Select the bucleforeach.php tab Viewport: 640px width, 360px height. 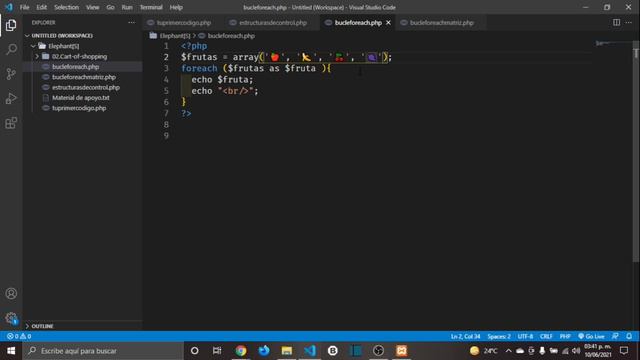pos(358,23)
